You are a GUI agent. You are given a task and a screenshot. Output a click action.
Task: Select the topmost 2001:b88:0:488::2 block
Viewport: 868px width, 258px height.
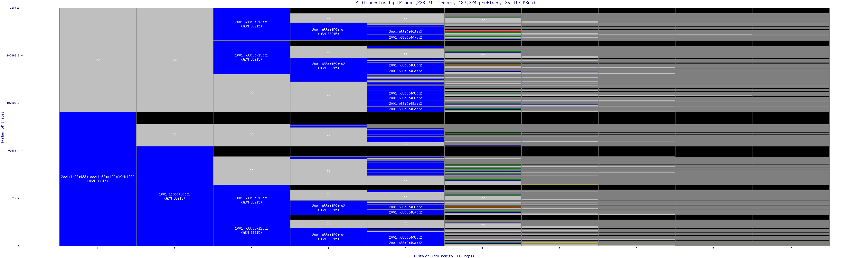(406, 65)
